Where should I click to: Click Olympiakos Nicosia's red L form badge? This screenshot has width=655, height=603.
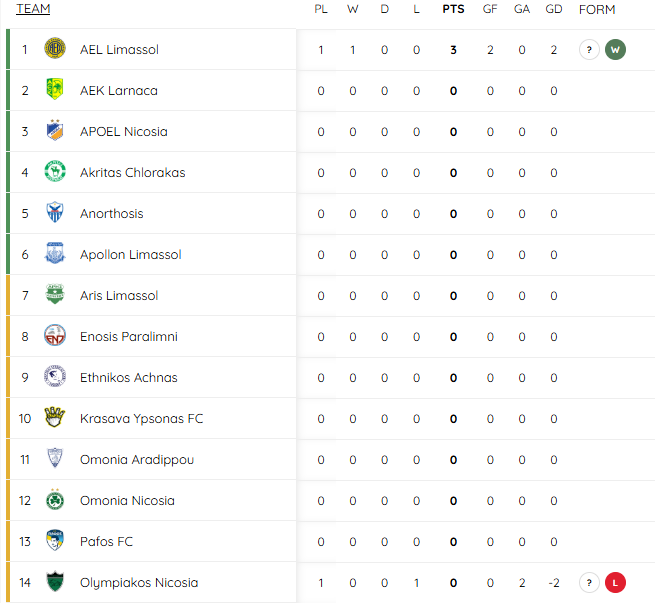click(615, 583)
